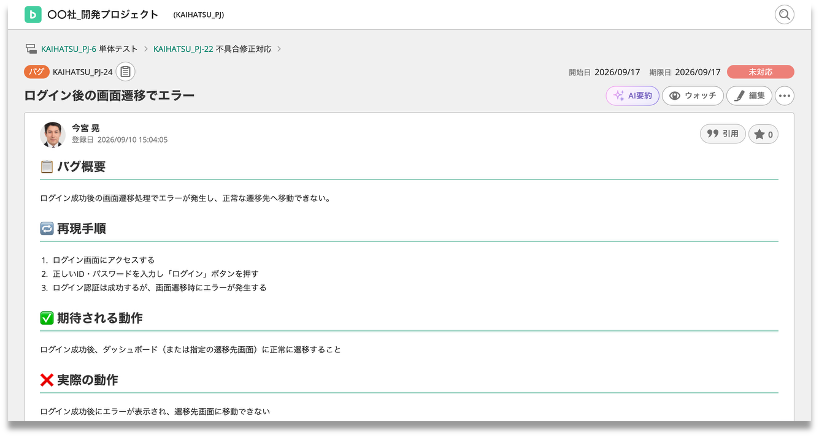Select the 再現手順 heading

[81, 229]
